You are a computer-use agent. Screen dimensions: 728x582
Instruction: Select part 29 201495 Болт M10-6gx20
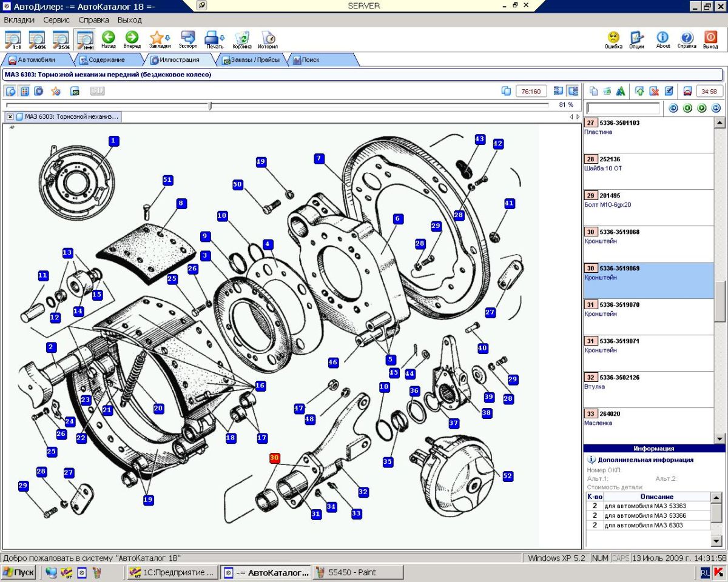point(649,208)
